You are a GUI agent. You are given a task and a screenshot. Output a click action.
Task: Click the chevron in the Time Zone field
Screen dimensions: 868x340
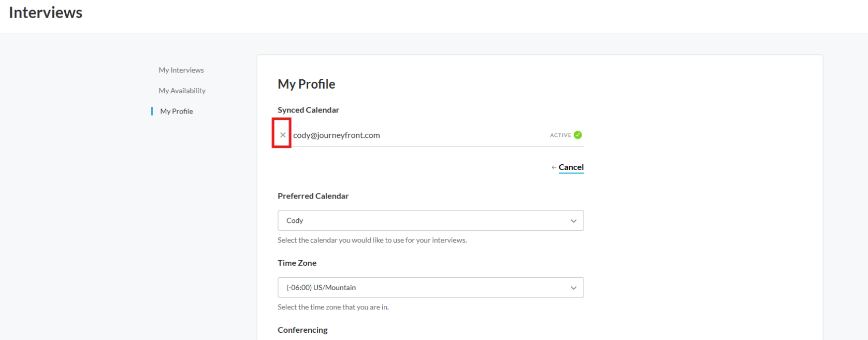(x=573, y=288)
